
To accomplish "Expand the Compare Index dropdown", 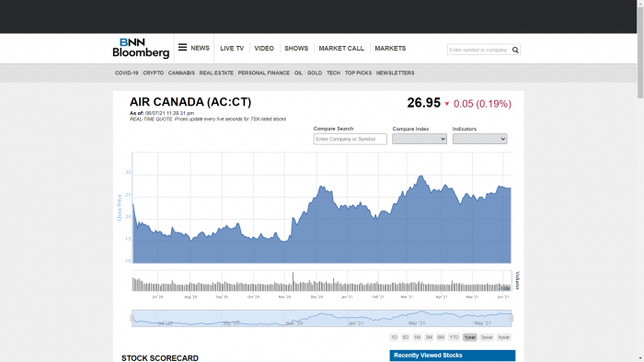I will pyautogui.click(x=420, y=139).
